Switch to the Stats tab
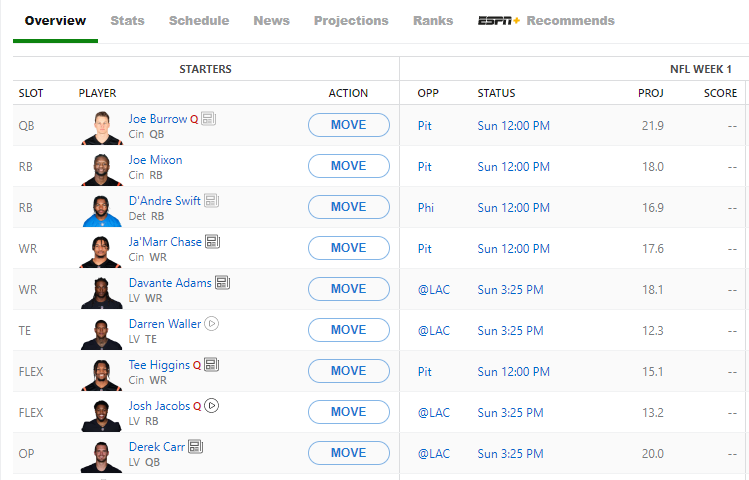 [127, 20]
